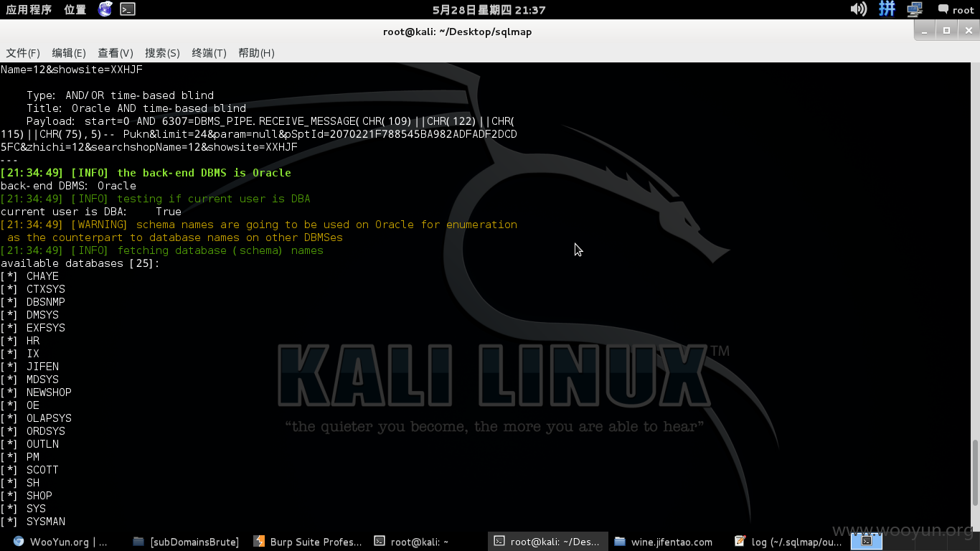The image size is (980, 551).
Task: Click 'current user is DBA: True' line
Action: pyautogui.click(x=91, y=212)
